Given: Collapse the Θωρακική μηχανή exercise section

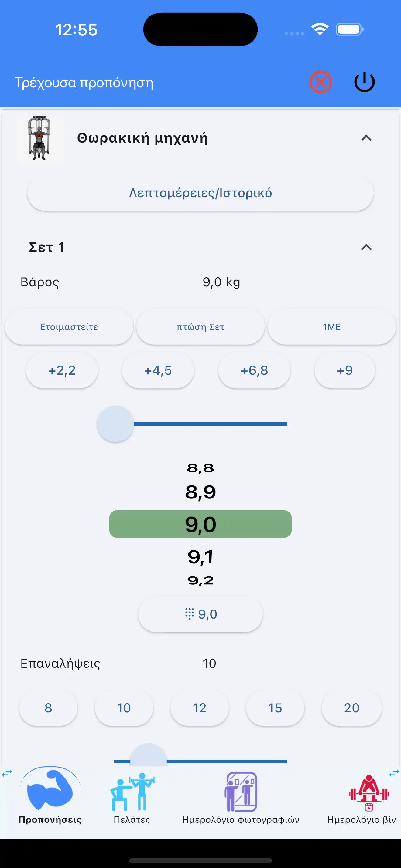Looking at the screenshot, I should coord(366,138).
